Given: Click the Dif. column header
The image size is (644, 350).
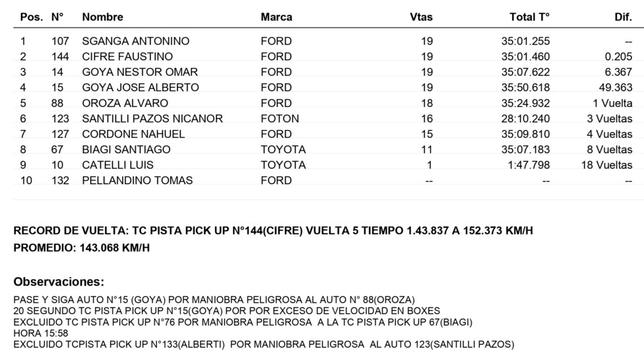Looking at the screenshot, I should pos(623,17).
